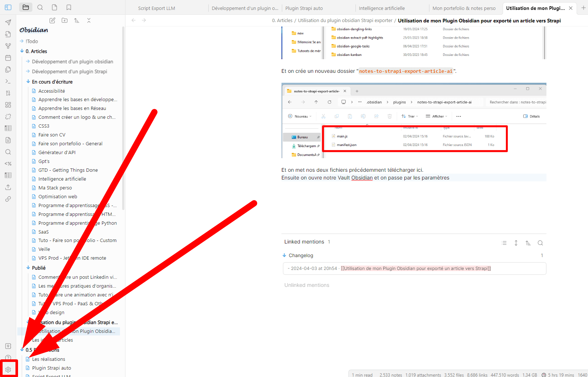This screenshot has height=377, width=588.
Task: Create a new note in file explorer
Action: [53, 21]
